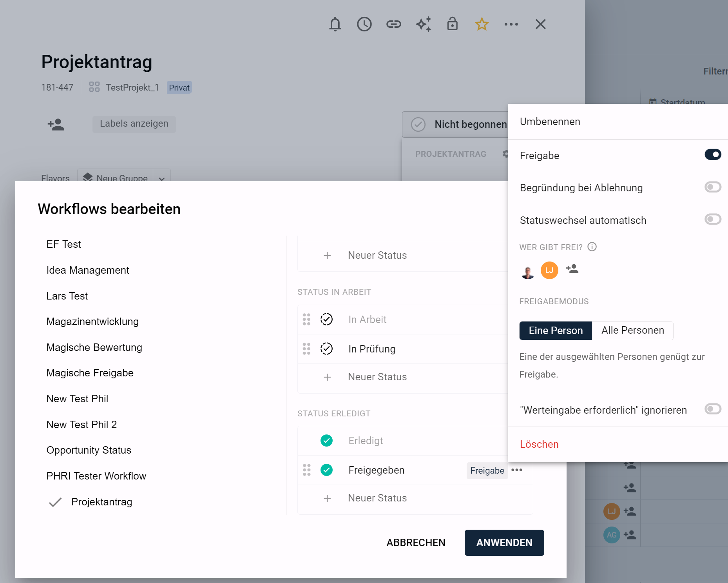Open the three-dot more menu in header

(511, 24)
